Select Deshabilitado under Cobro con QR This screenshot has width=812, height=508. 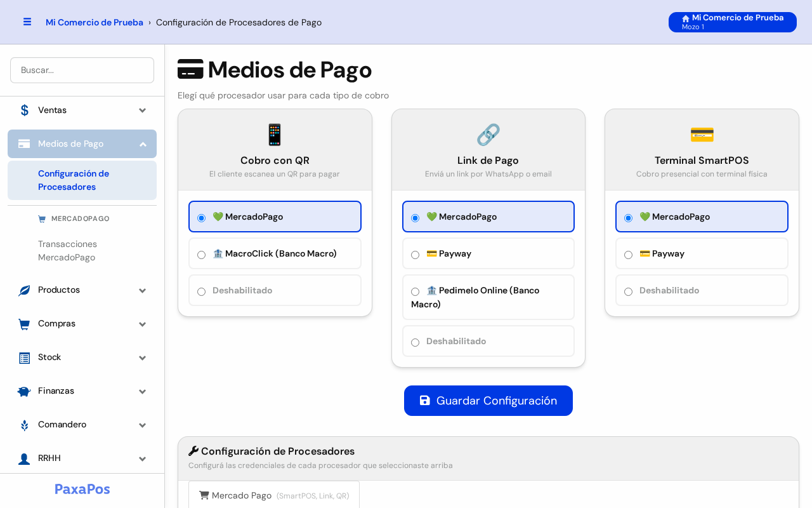tap(275, 290)
